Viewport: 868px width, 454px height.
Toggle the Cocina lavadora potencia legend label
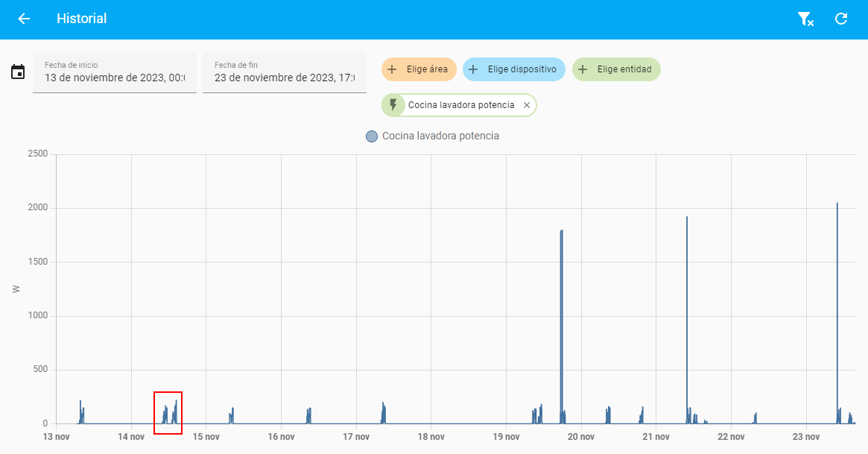point(440,136)
